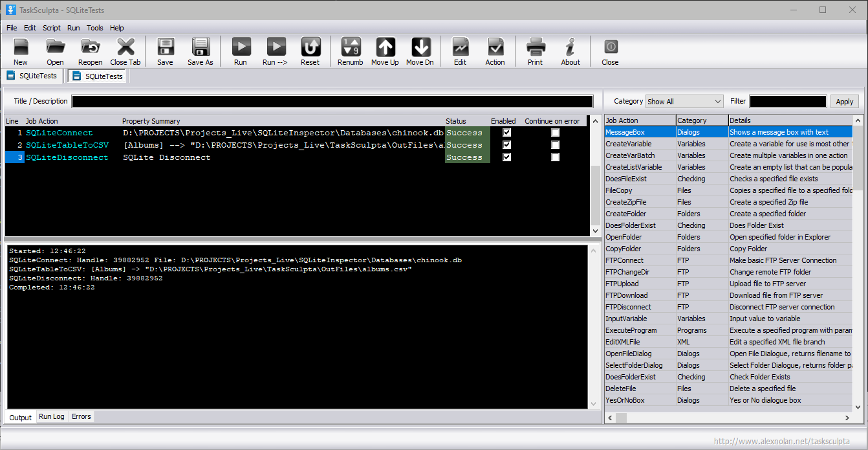Disable the SQLiteDisconnect line Enabled checkbox

(507, 157)
